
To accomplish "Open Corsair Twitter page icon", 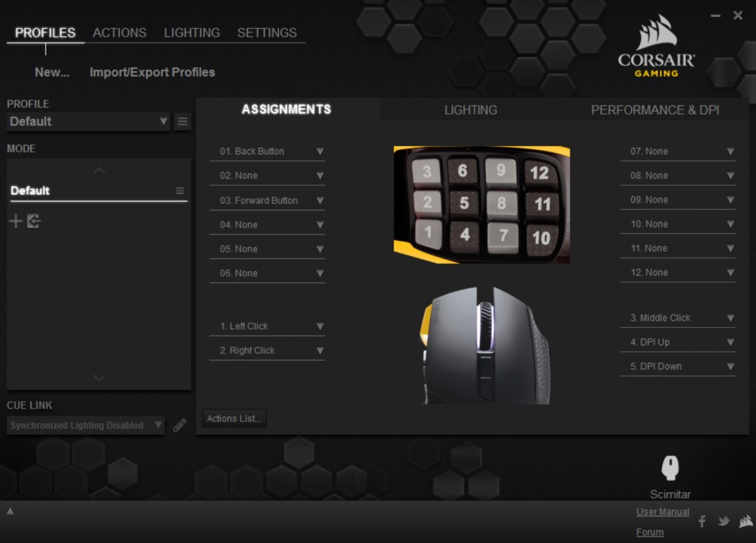I will pos(724,522).
